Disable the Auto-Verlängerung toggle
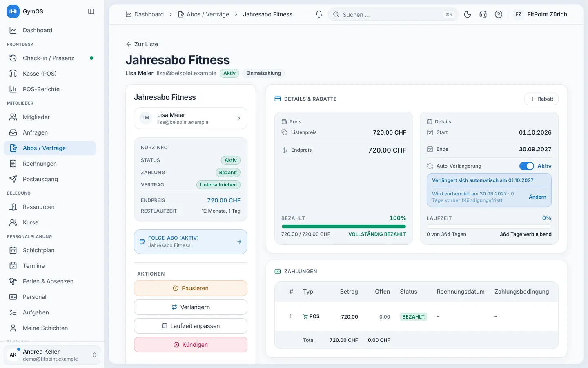The width and height of the screenshot is (588, 368). click(527, 166)
